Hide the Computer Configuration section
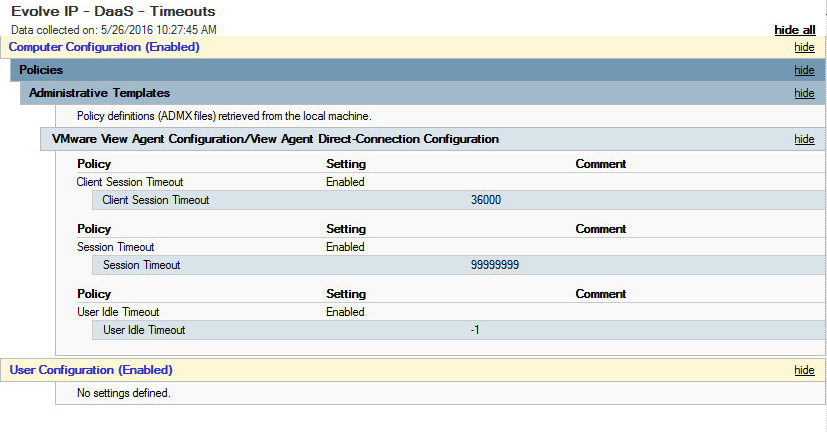Viewport: 827px width, 432px height. (x=804, y=47)
